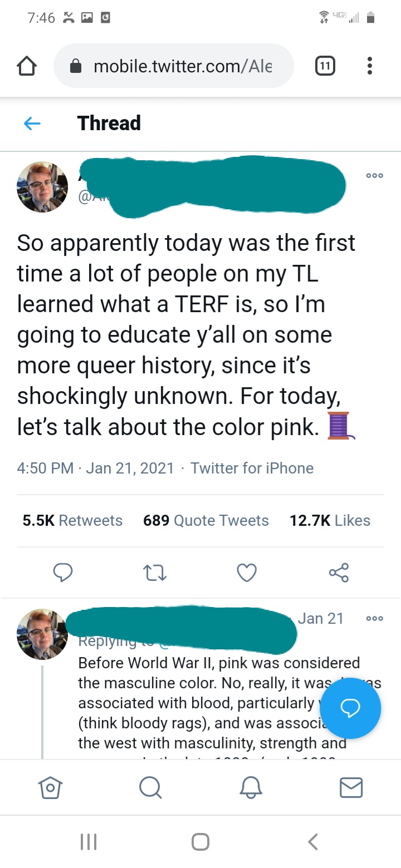Switch to the Search tab
The height and width of the screenshot is (868, 401).
tap(150, 787)
